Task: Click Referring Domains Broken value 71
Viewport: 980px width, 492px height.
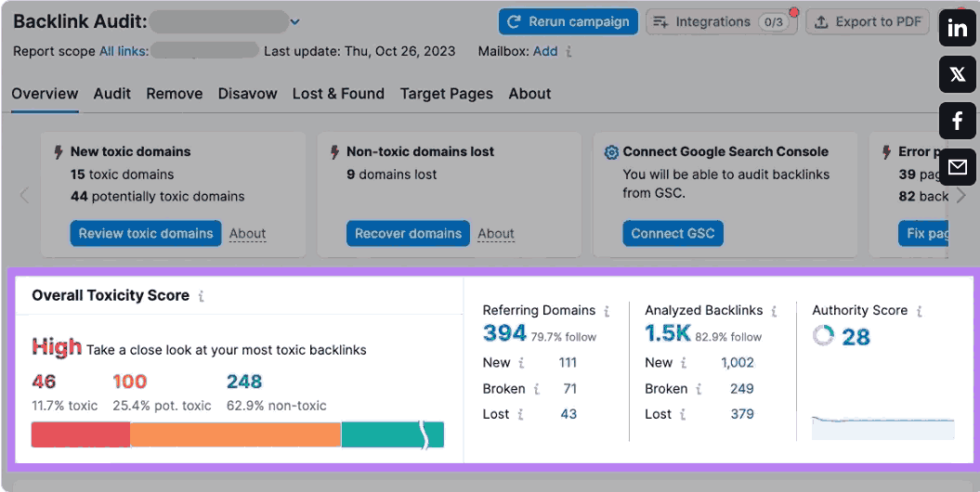Action: tap(570, 389)
